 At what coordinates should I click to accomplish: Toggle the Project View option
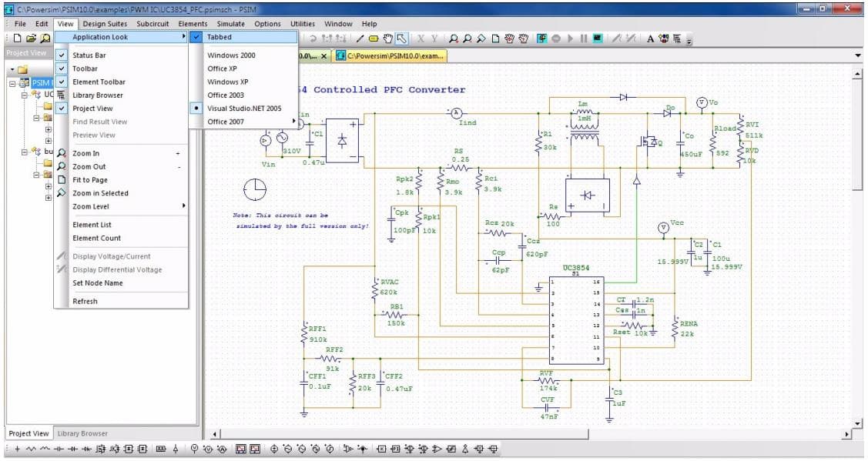click(x=121, y=109)
